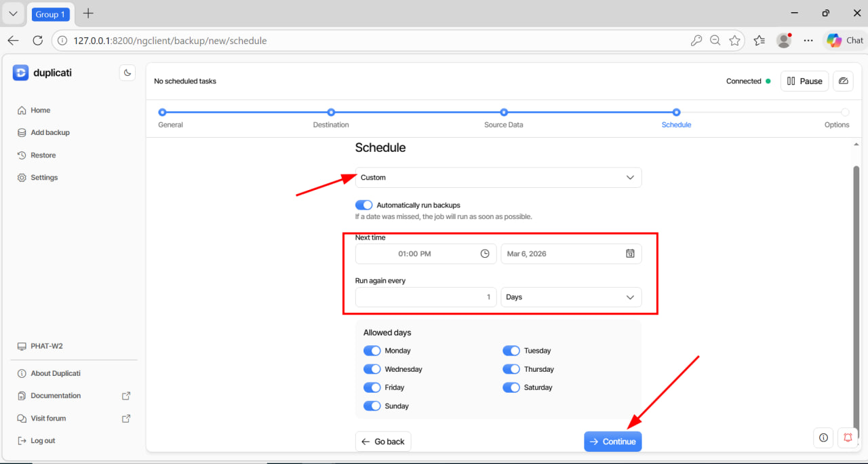Image resolution: width=868 pixels, height=464 pixels.
Task: Open Settings from the sidebar
Action: 44,178
